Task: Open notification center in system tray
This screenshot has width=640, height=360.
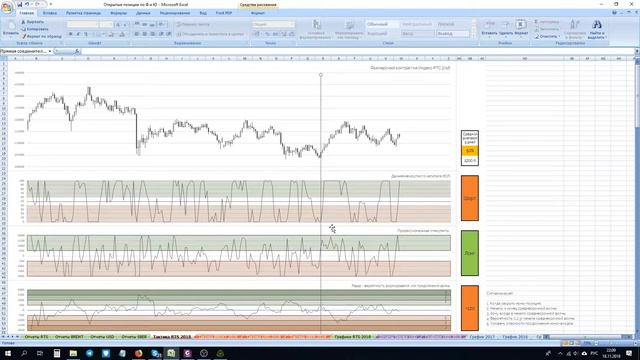Action: point(629,353)
